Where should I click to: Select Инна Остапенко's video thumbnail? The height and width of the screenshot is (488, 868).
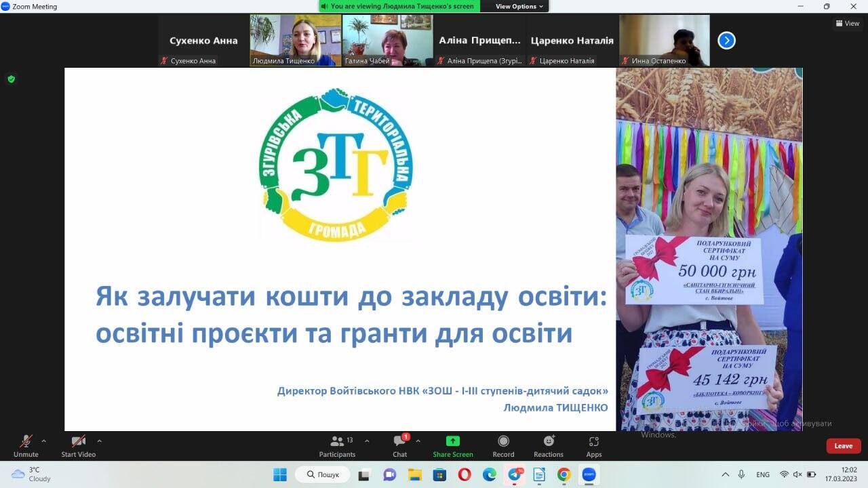(664, 41)
